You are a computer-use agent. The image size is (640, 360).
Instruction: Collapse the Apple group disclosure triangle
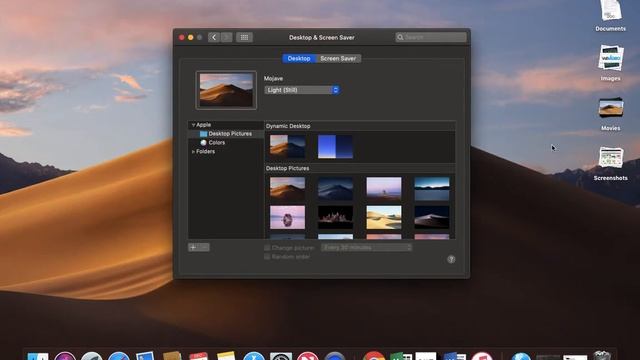[193, 125]
